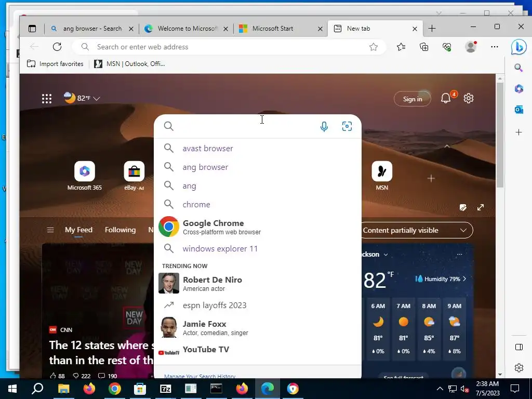Edit the background image icon
Image resolution: width=532 pixels, height=399 pixels.
463,207
